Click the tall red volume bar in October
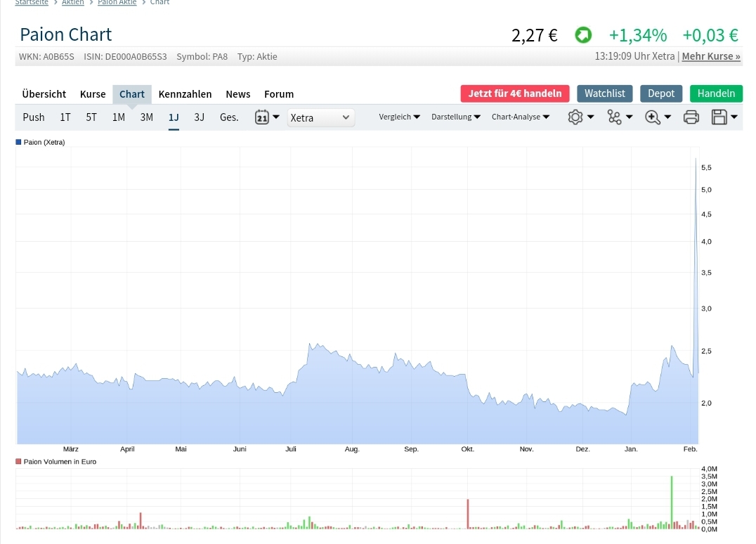This screenshot has width=756, height=544. [x=468, y=514]
